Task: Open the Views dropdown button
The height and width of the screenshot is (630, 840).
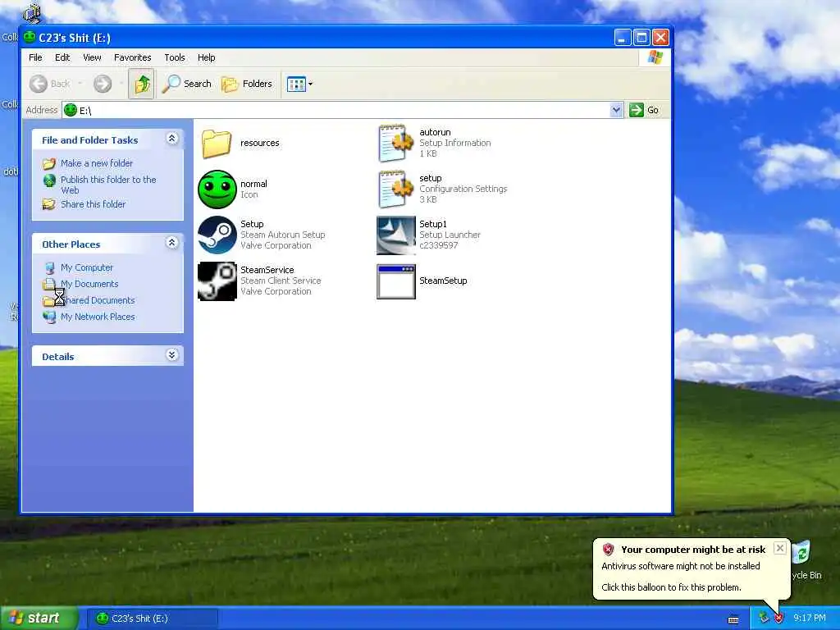Action: click(299, 84)
